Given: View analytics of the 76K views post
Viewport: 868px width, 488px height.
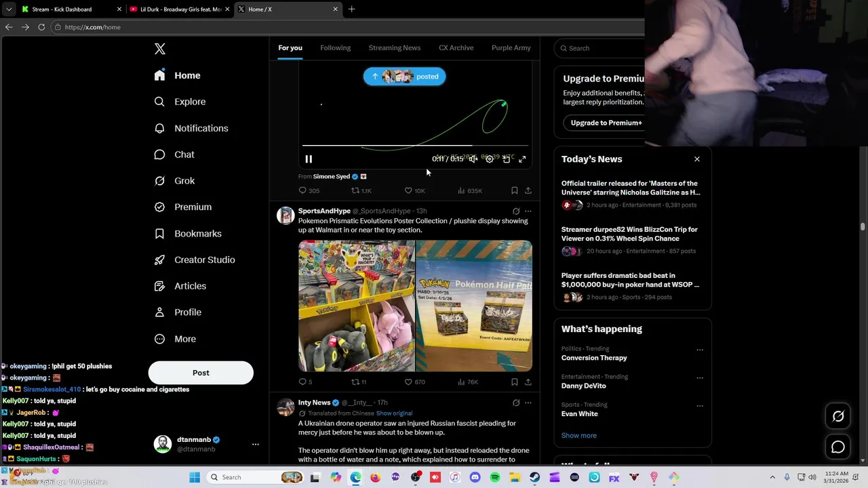Looking at the screenshot, I should 469,382.
